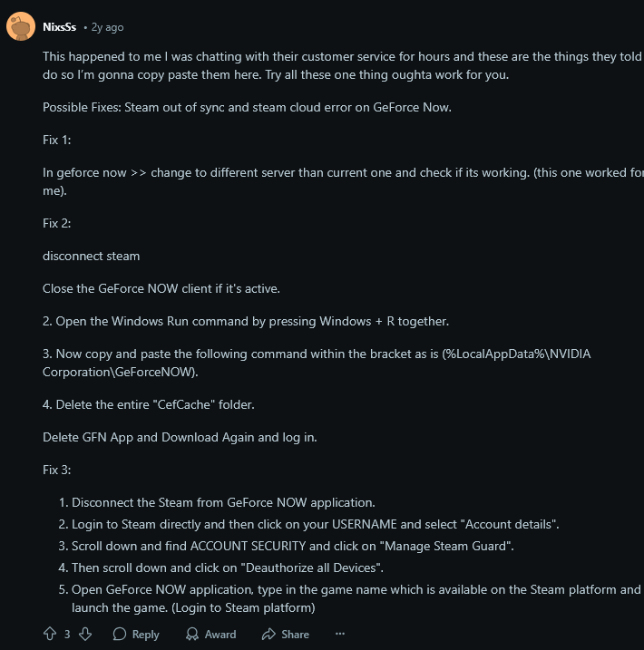
Task: Open the NixsSs username profile link
Action: pos(60,27)
